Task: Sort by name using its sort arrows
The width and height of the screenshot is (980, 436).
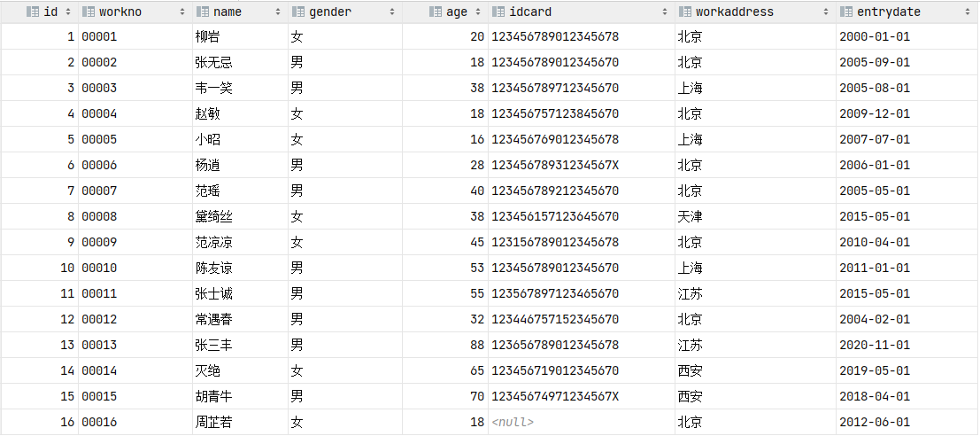Action: tap(279, 12)
